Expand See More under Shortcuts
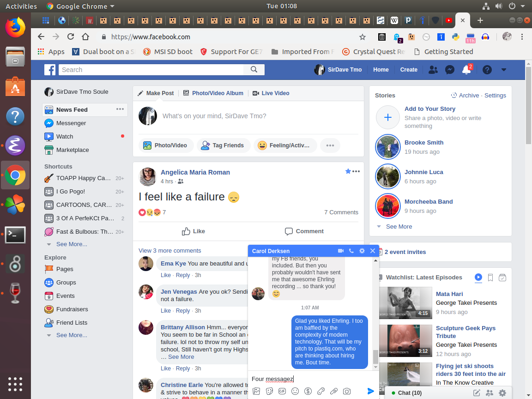 click(x=71, y=244)
